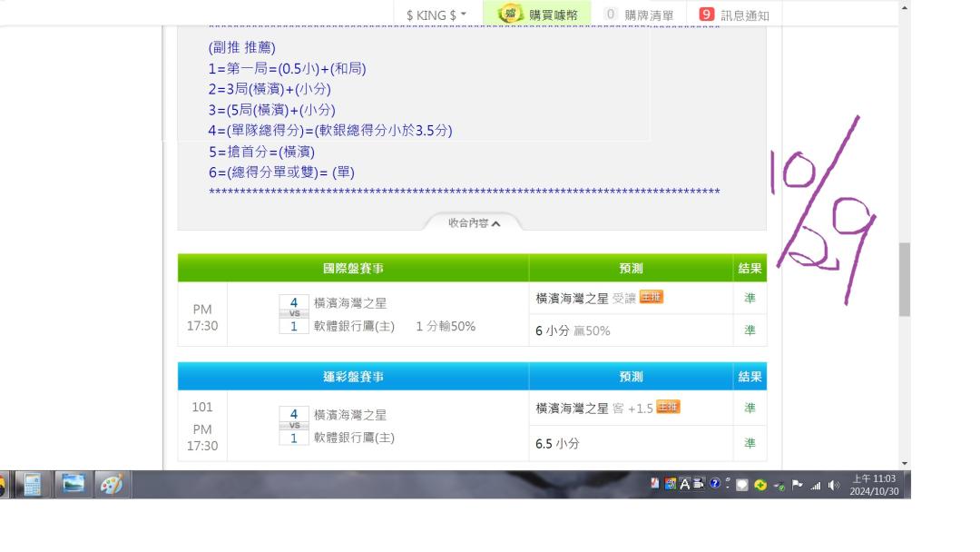The image size is (980, 552).
Task: Click the 購買噱幣 coin button
Action: pyautogui.click(x=537, y=14)
